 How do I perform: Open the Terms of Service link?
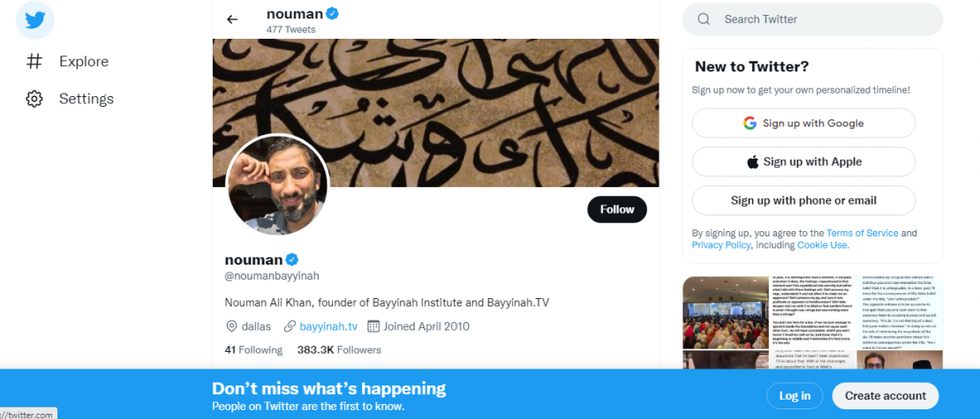862,233
